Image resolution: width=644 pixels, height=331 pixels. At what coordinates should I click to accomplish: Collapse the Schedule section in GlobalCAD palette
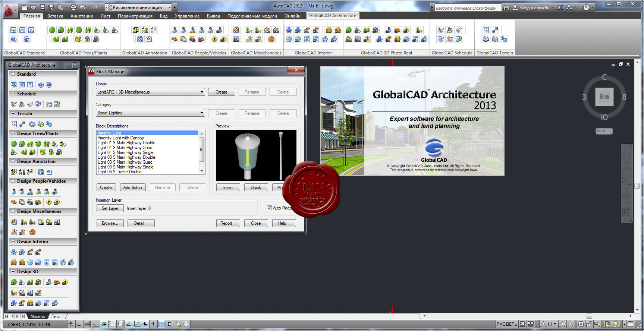click(13, 94)
